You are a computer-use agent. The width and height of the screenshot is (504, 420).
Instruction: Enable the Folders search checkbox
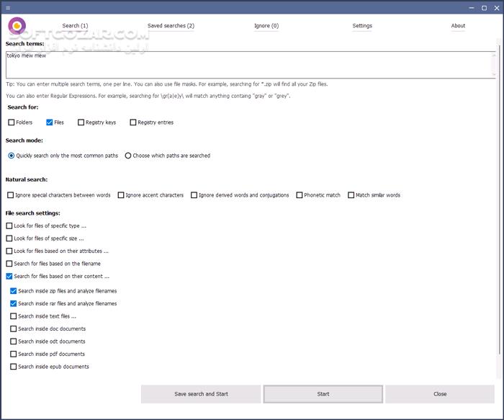12,122
